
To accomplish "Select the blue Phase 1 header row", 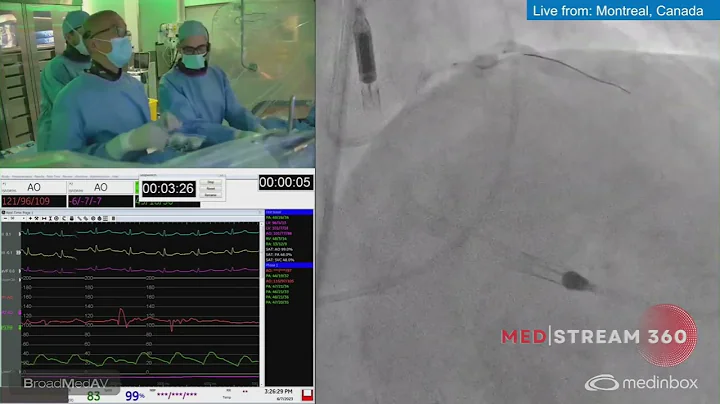I will coord(289,265).
